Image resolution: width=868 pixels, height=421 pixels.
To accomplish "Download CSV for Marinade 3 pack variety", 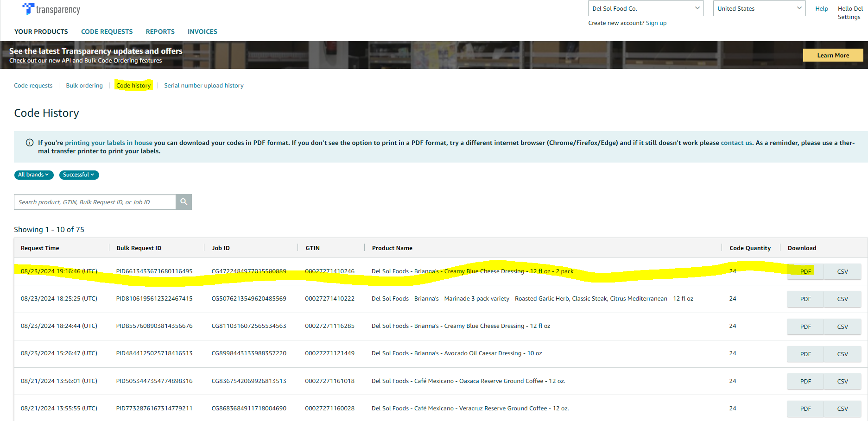I will tap(843, 299).
